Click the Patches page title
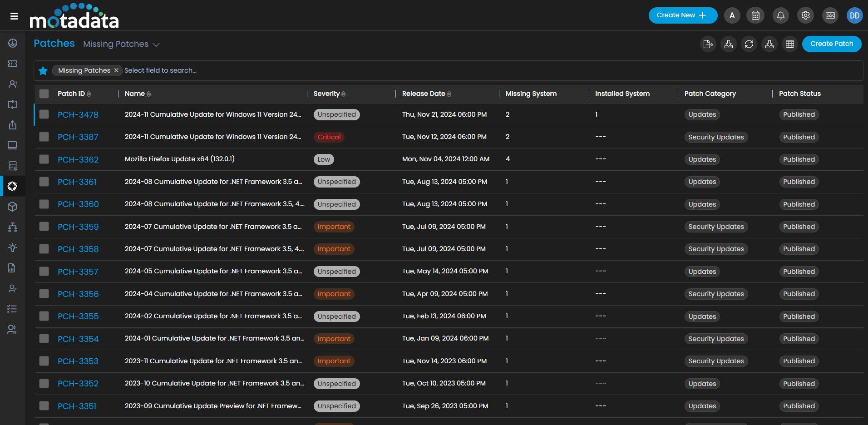Screen dimensions: 868x425 coord(54,44)
